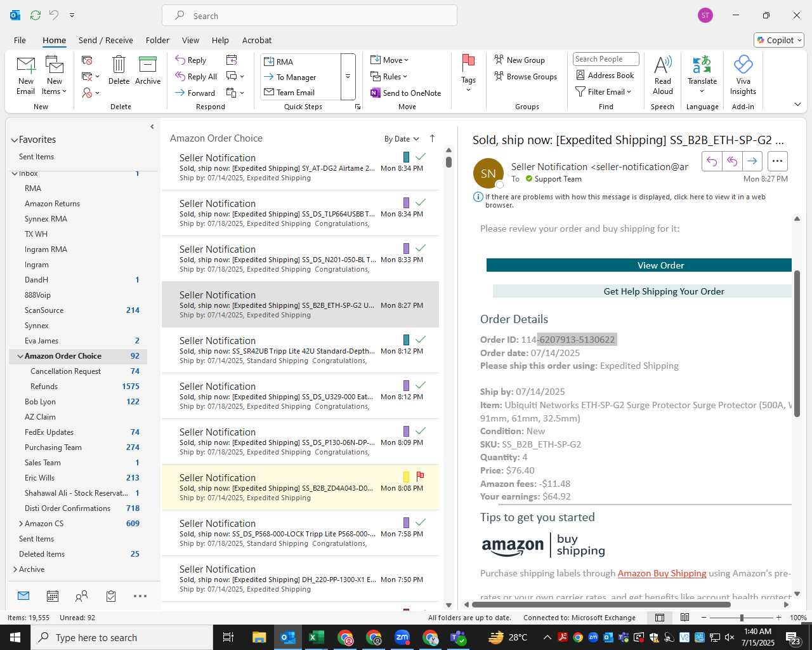Switch to Normal view in status bar
812x650 pixels.
click(660, 618)
